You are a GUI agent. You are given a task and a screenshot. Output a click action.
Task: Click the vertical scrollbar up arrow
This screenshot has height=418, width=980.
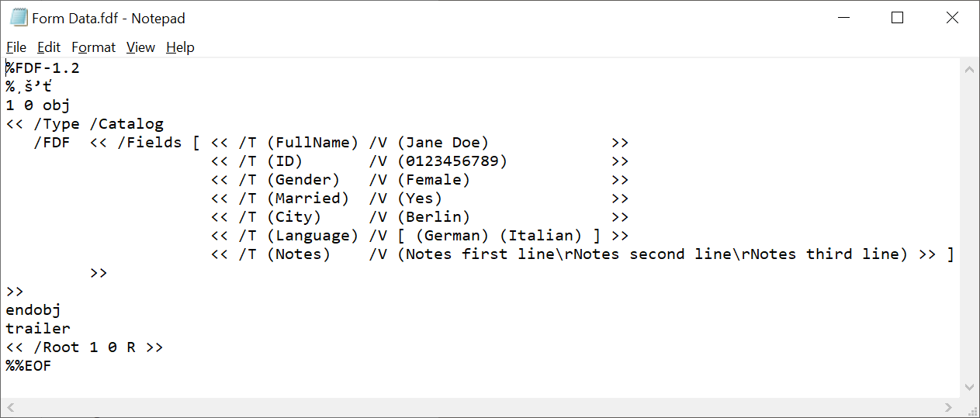[x=969, y=69]
